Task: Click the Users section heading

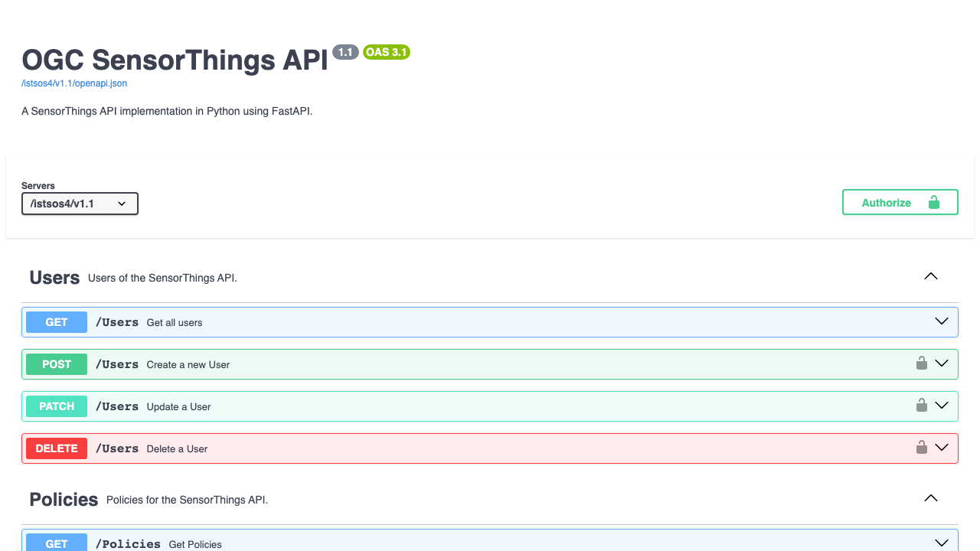Action: (54, 278)
